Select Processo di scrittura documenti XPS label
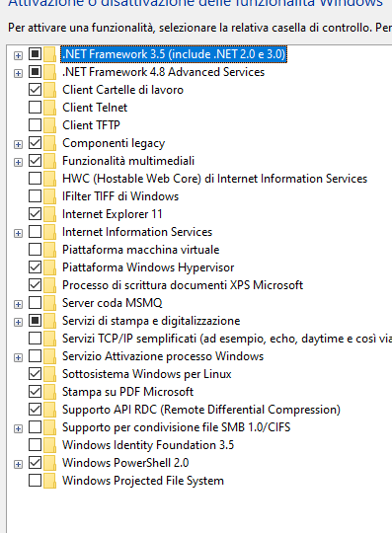The width and height of the screenshot is (392, 533). pos(183,285)
